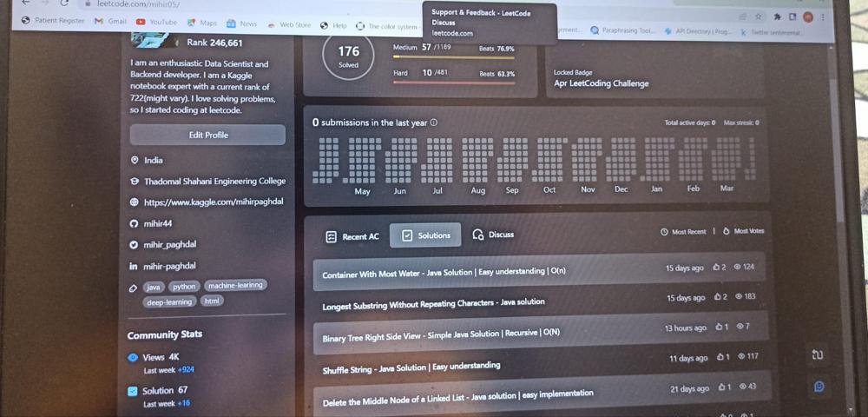The image size is (868, 417).
Task: Open News bookmark in bookmarks bar
Action: (x=242, y=23)
